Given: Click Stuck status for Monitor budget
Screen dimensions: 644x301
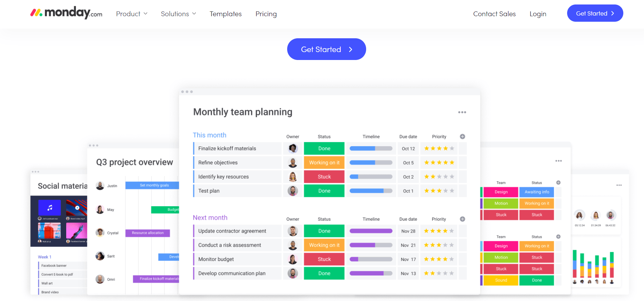Looking at the screenshot, I should click(324, 259).
